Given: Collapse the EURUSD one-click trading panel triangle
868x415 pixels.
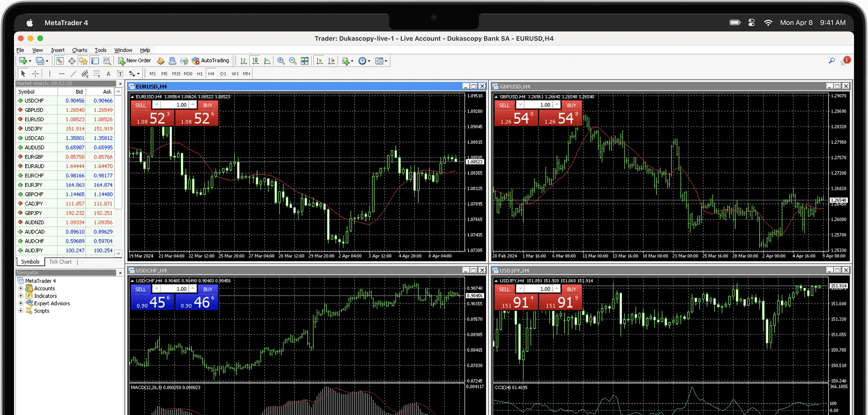Looking at the screenshot, I should coord(132,97).
